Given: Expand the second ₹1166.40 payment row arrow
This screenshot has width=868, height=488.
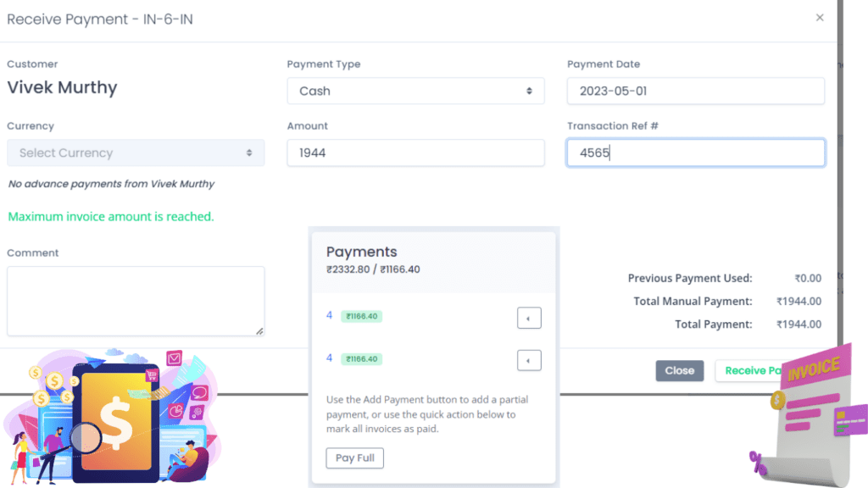Looking at the screenshot, I should (x=529, y=361).
